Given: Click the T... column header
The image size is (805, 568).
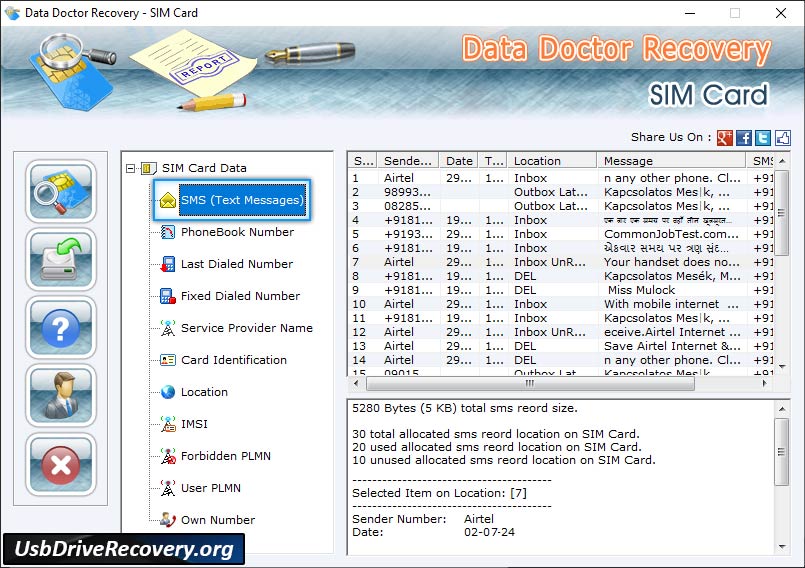Looking at the screenshot, I should pyautogui.click(x=493, y=161).
